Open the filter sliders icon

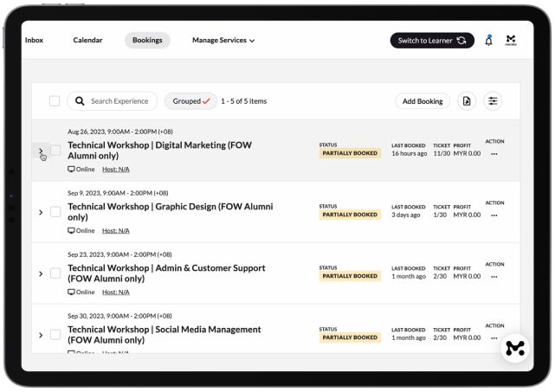(x=493, y=101)
